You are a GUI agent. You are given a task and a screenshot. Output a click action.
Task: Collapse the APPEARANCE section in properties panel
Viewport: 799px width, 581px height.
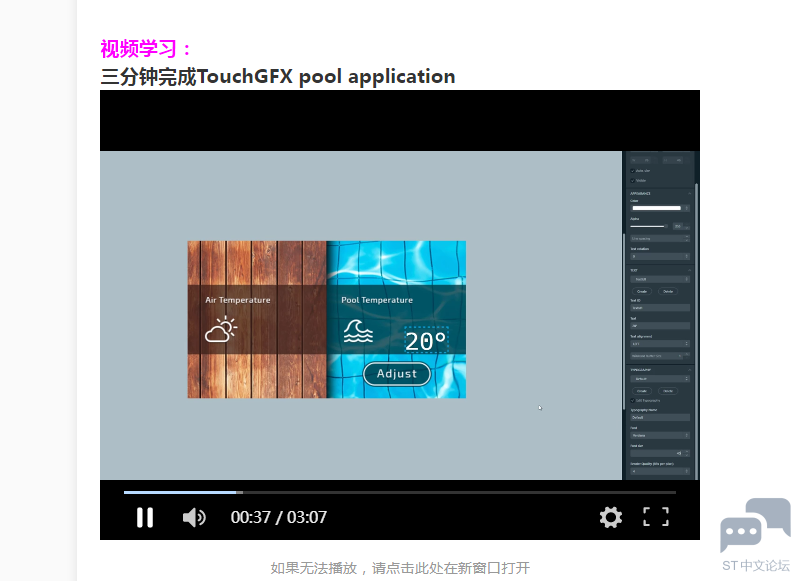pos(689,193)
